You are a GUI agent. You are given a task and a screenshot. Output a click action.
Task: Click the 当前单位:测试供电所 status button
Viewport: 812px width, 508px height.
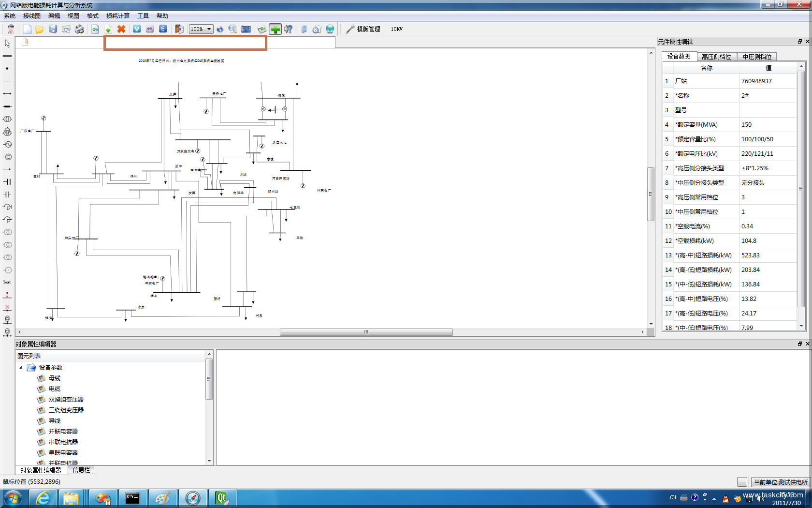[x=780, y=482]
